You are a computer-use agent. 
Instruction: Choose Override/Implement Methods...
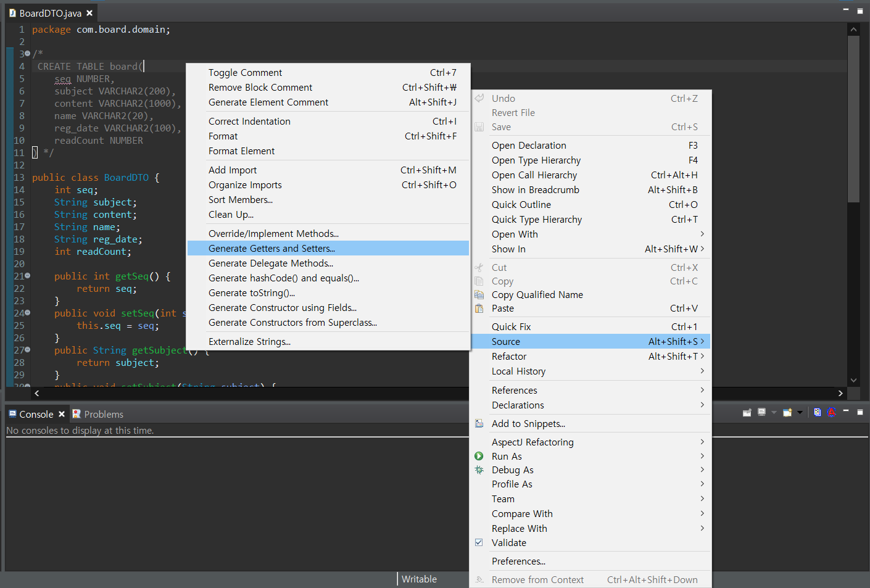328,233
